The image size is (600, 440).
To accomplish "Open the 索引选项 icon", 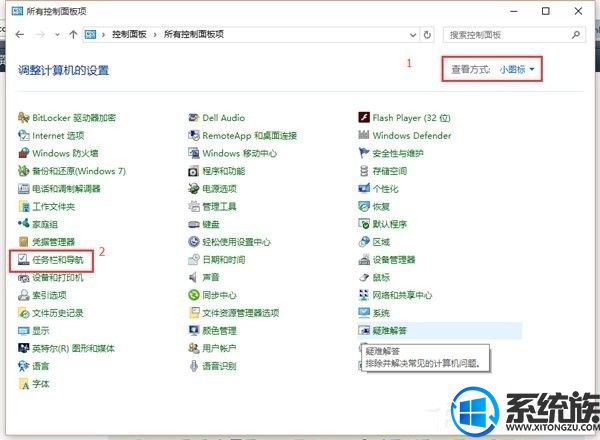I will point(23,295).
